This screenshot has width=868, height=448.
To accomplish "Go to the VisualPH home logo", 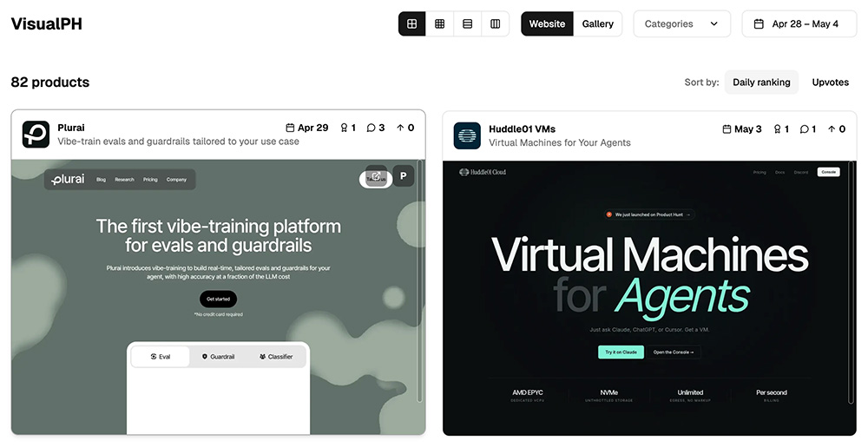I will (47, 23).
